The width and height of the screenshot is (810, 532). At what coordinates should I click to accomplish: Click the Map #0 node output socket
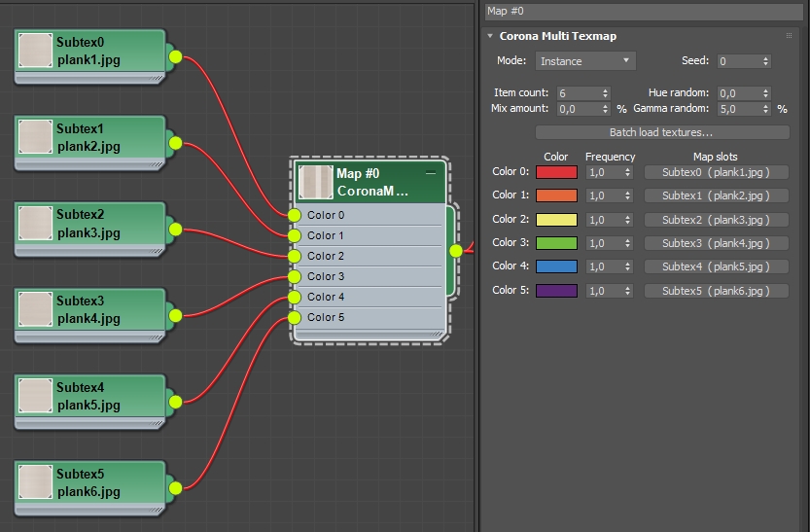coord(455,251)
